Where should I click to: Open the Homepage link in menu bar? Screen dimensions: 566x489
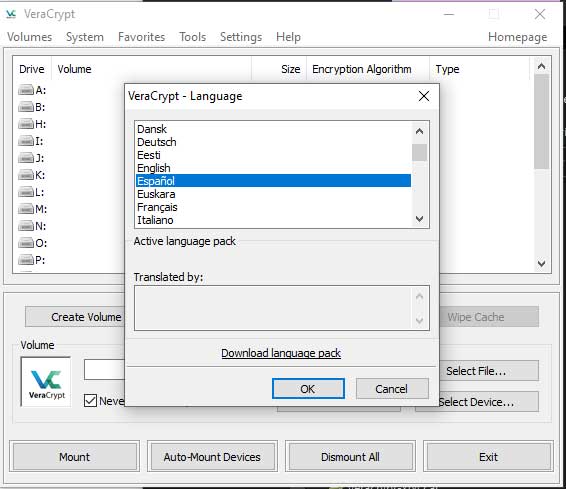(518, 37)
